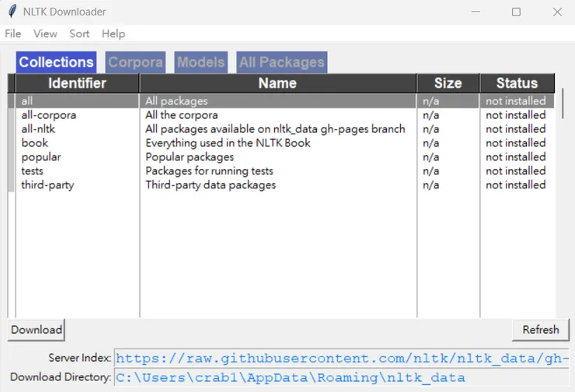The width and height of the screenshot is (575, 392).
Task: Click 'All packages available on nltk_data gh-pages branch'
Action: coord(275,129)
